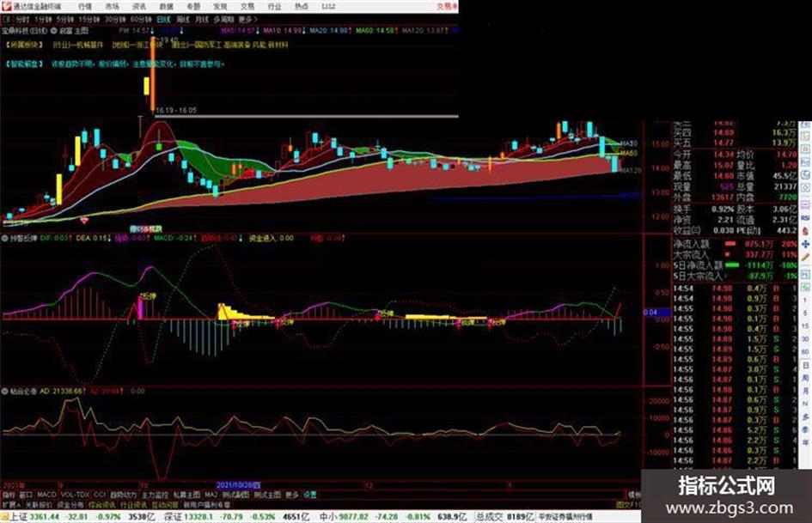Apply the MA2 indicator
Viewport: 812px width, 523px height.
click(211, 495)
